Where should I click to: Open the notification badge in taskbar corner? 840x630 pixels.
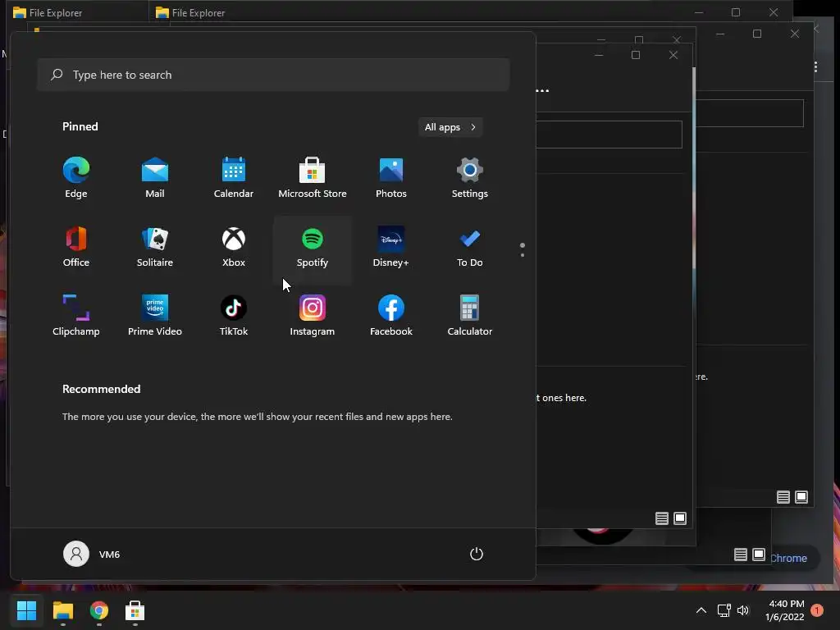click(x=817, y=610)
